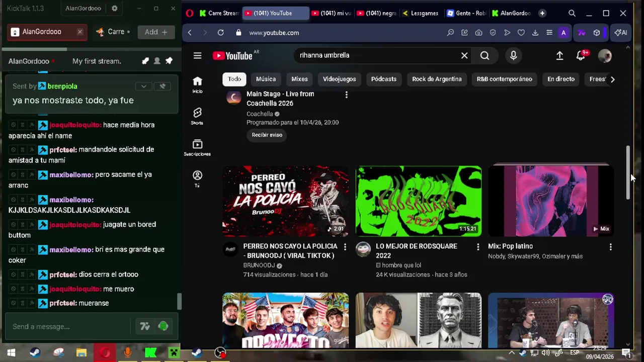This screenshot has width=644, height=362.
Task: Switch to the Lessgames browser tab
Action: click(421, 13)
